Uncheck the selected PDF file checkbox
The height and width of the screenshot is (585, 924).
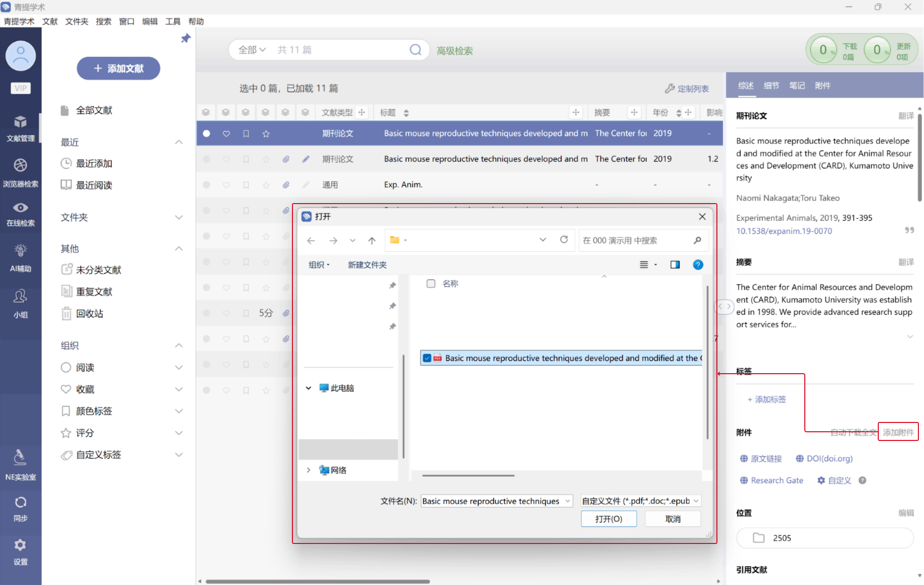coord(427,358)
